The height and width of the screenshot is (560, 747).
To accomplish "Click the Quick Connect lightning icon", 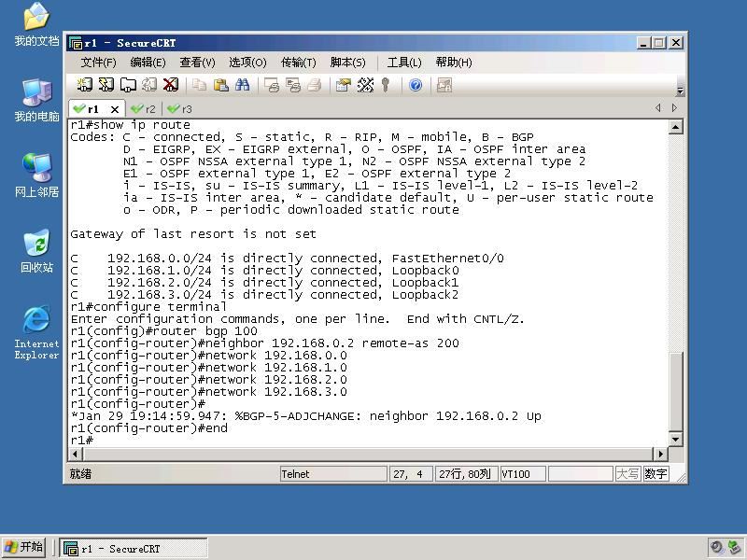I will [106, 85].
